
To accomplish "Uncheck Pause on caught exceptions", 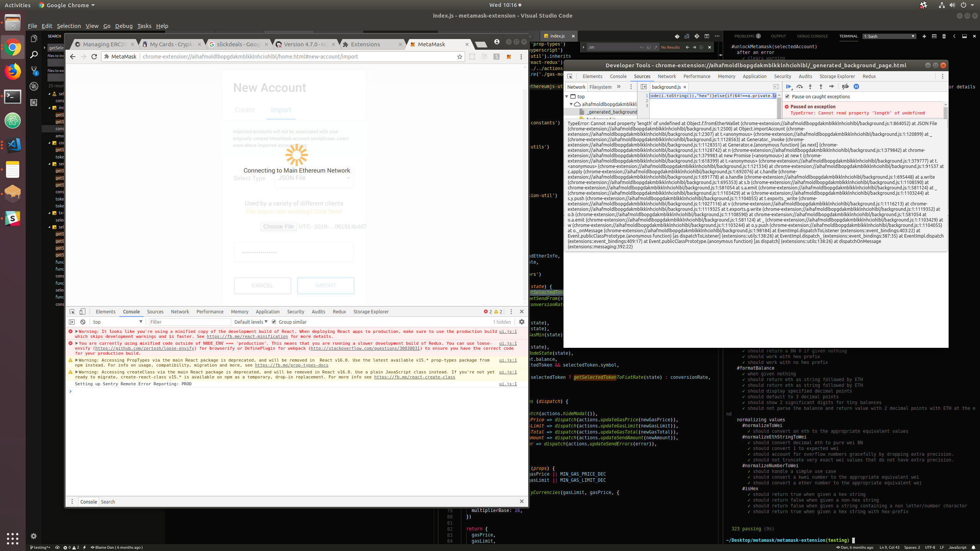I will pyautogui.click(x=787, y=96).
